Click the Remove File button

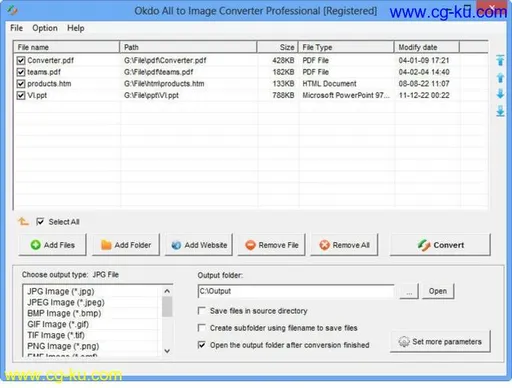coord(271,245)
